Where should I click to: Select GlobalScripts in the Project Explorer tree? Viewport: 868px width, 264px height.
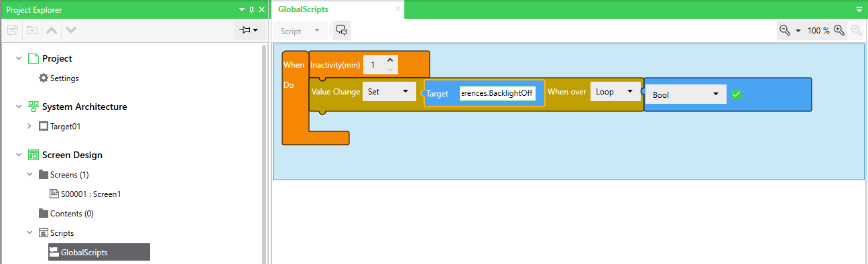coord(99,253)
